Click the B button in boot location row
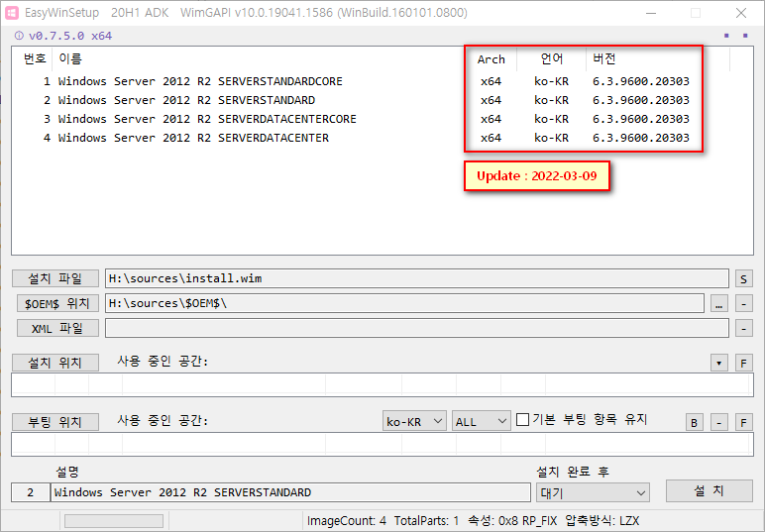This screenshot has height=532, width=765. 695,422
